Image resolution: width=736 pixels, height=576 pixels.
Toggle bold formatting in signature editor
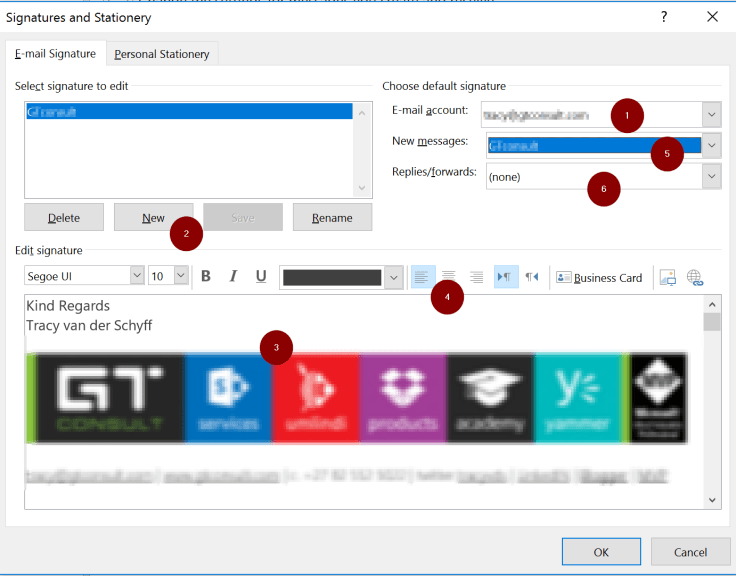[x=206, y=277]
